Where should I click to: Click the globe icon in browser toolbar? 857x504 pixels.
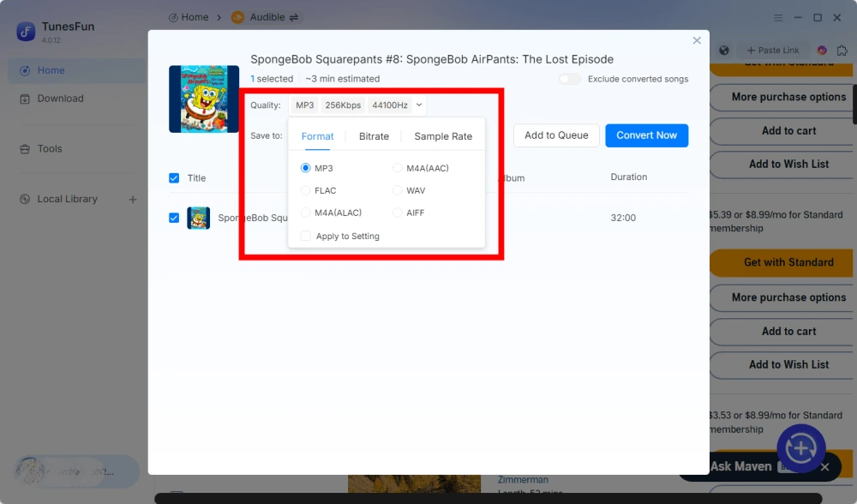[x=724, y=51]
